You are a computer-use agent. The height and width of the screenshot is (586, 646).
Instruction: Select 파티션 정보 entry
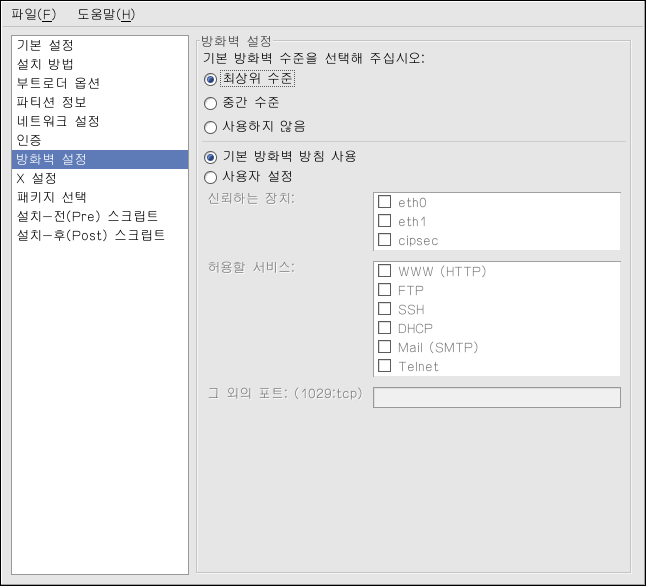coord(51,102)
